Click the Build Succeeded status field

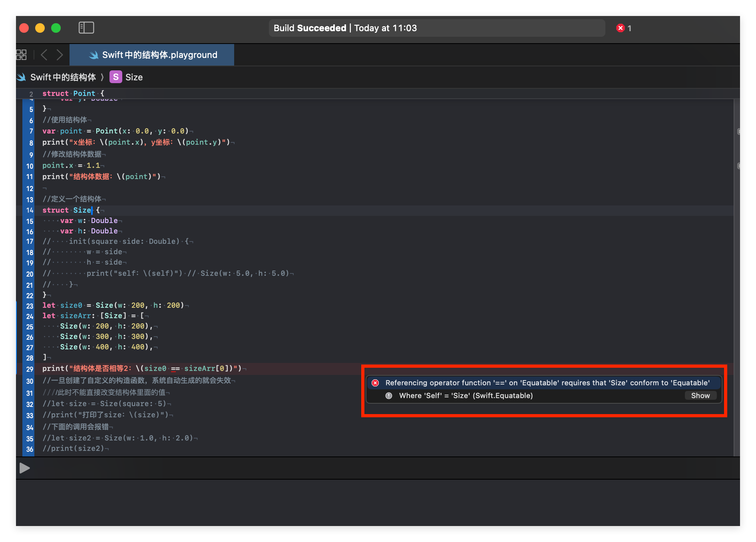coord(437,28)
